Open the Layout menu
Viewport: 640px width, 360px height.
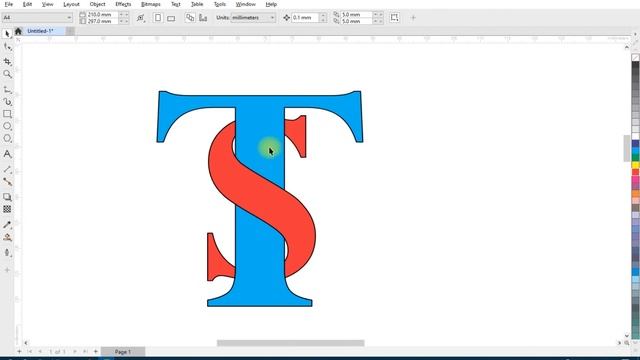tap(71, 4)
